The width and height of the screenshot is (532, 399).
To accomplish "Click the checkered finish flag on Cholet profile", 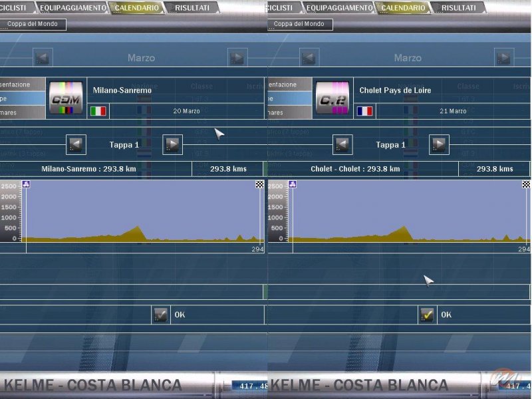I will (x=526, y=184).
